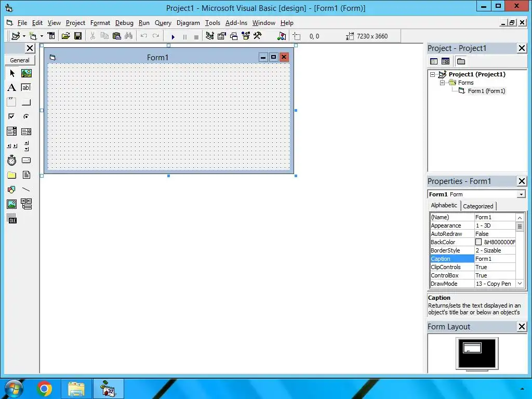Select the Timer control tool
The width and height of the screenshot is (532, 399).
click(12, 160)
